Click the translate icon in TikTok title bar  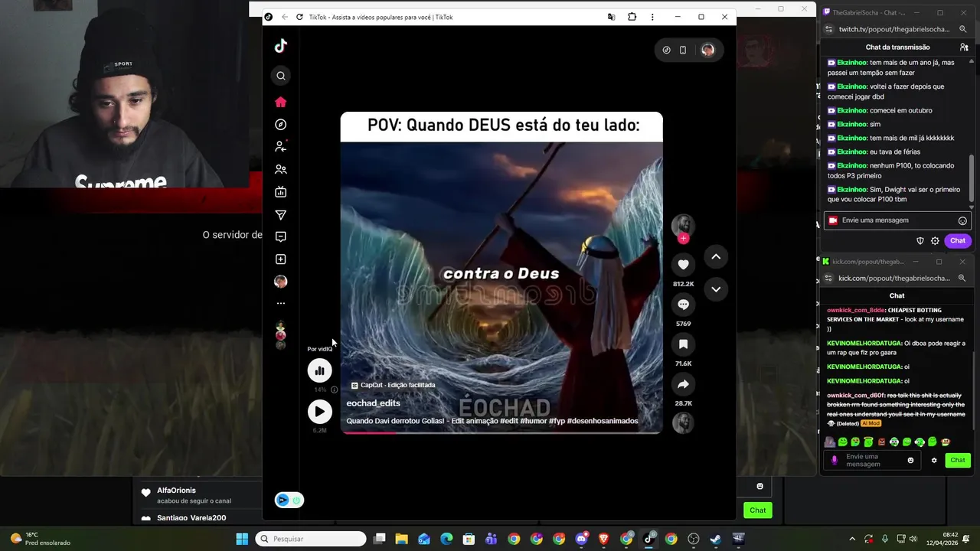[611, 17]
